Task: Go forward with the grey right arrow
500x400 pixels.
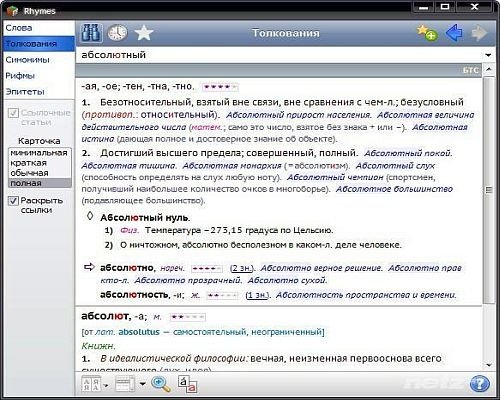Action: (479, 33)
